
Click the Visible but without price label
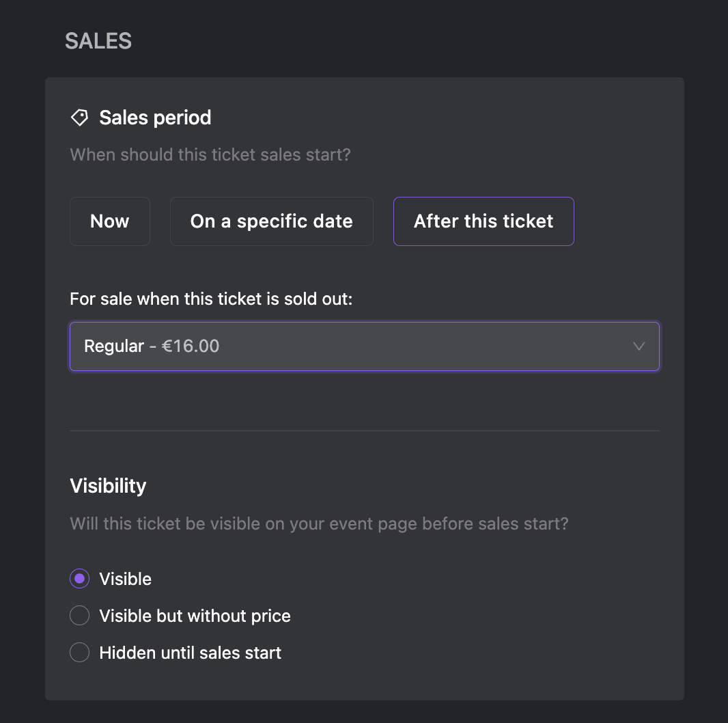click(195, 616)
